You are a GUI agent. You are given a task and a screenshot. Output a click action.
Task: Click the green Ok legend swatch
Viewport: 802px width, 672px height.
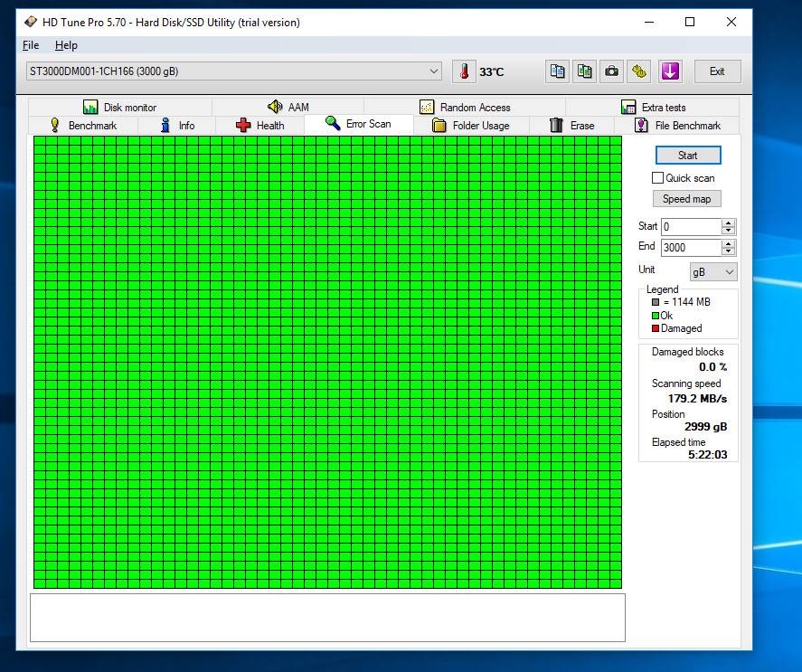point(656,316)
